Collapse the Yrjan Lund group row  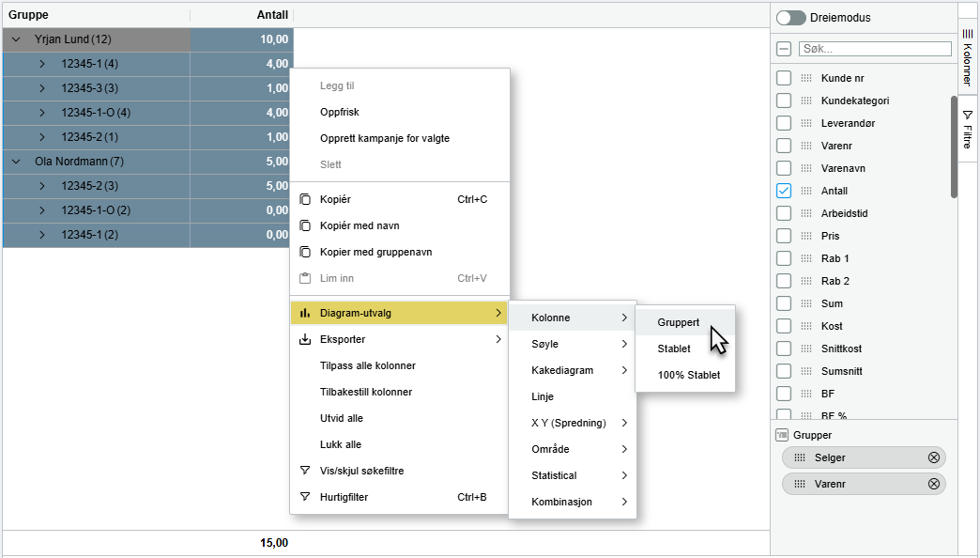[16, 39]
